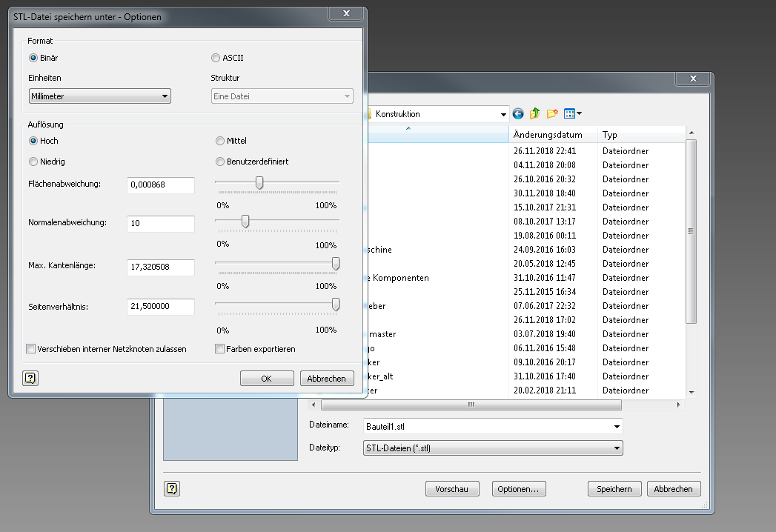Sort by Änderungsdatum column header

point(553,135)
